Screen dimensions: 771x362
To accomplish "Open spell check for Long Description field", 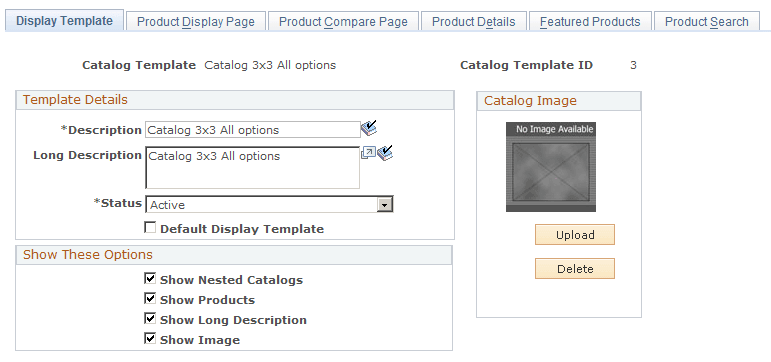I will [x=386, y=152].
